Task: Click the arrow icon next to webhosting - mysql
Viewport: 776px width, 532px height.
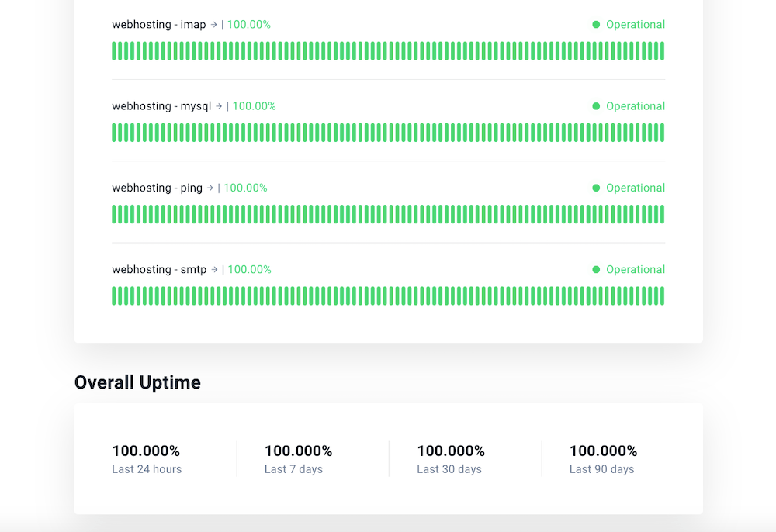Action: pyautogui.click(x=219, y=105)
